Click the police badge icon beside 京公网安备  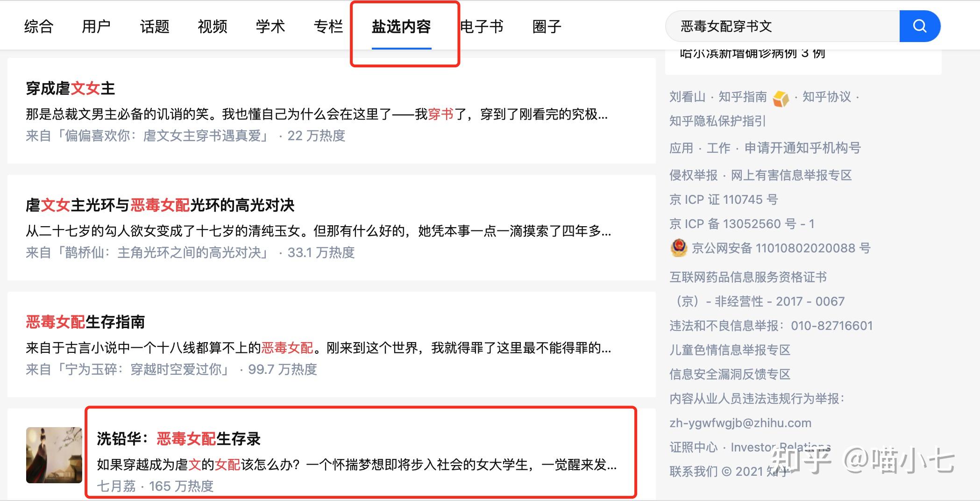pyautogui.click(x=679, y=248)
